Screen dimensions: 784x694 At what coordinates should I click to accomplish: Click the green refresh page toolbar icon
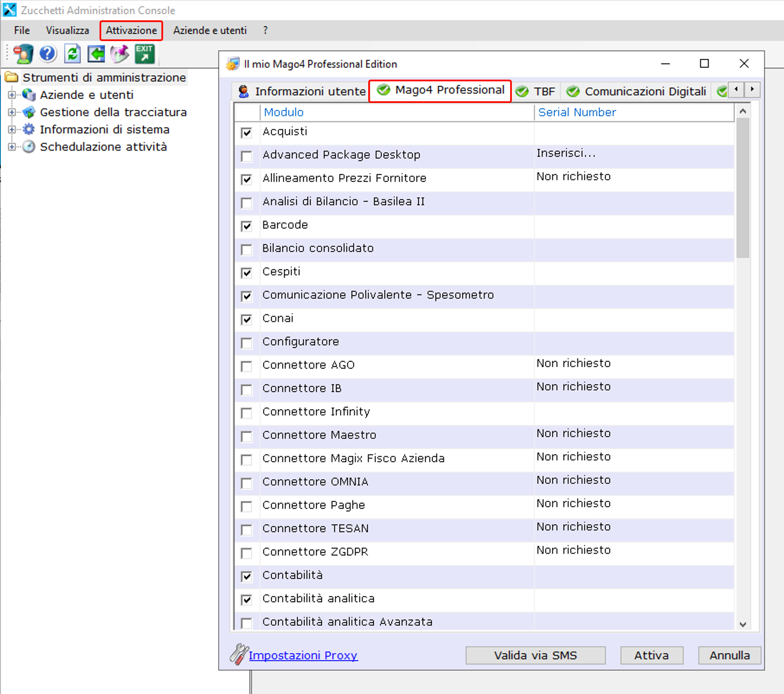[72, 54]
